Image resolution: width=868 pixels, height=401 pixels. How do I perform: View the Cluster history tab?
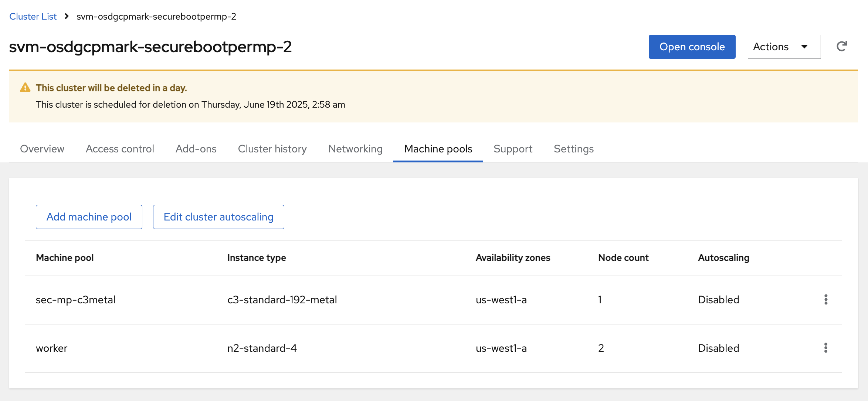272,149
